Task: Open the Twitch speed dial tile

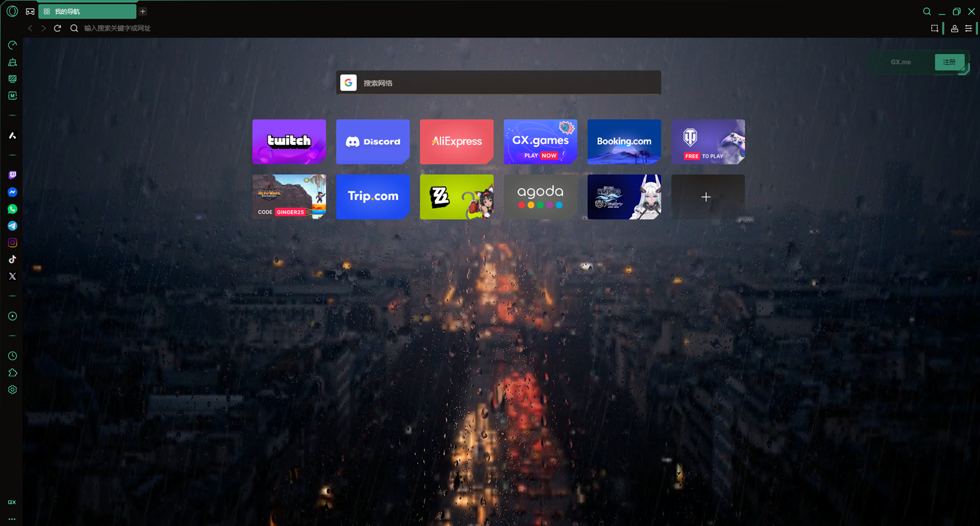Action: [x=289, y=142]
